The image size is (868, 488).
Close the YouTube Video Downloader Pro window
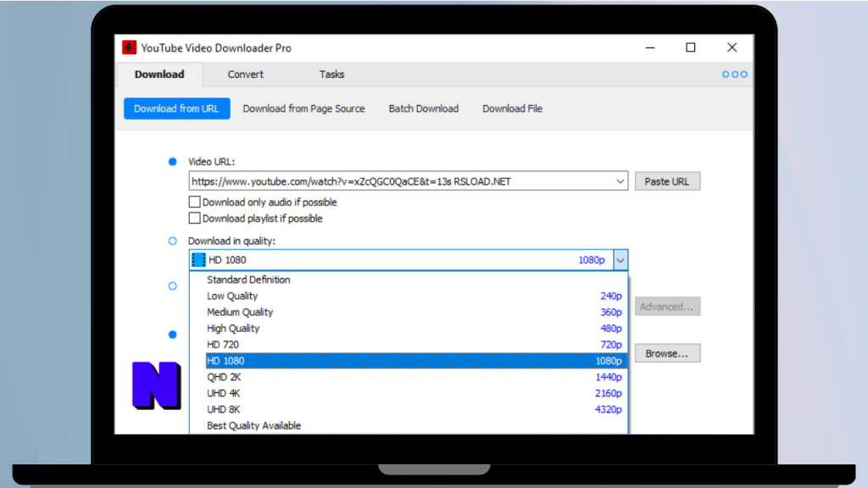(732, 47)
